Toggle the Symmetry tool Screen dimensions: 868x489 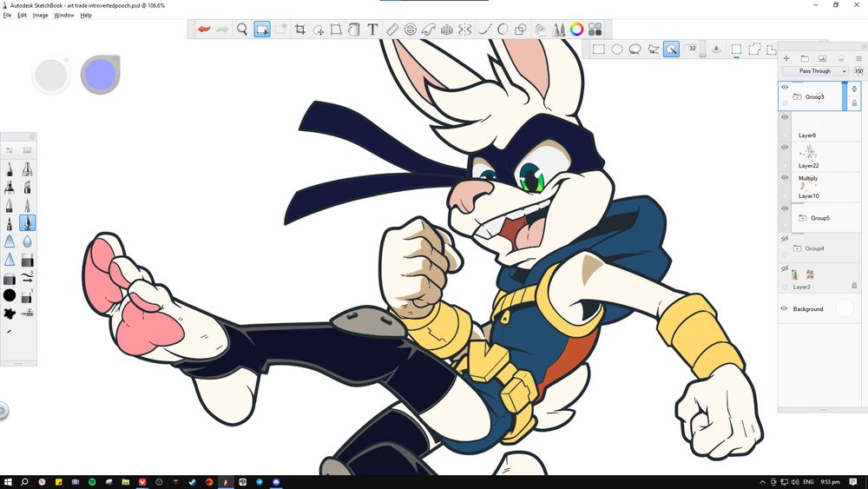(465, 30)
